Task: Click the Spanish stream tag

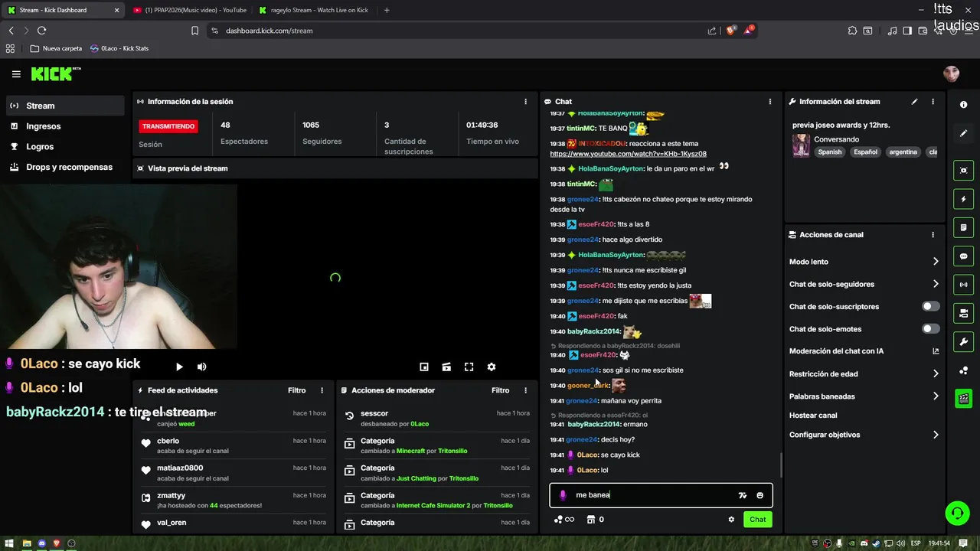Action: coord(829,152)
